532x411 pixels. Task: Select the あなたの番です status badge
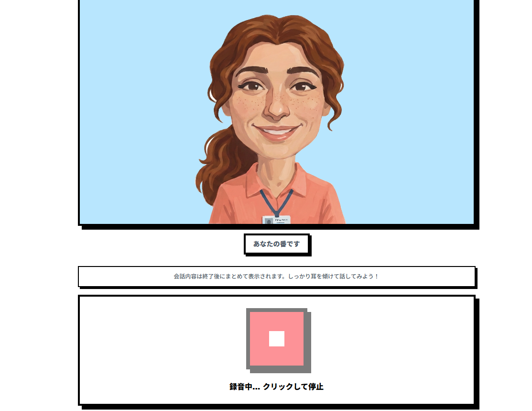(x=277, y=244)
